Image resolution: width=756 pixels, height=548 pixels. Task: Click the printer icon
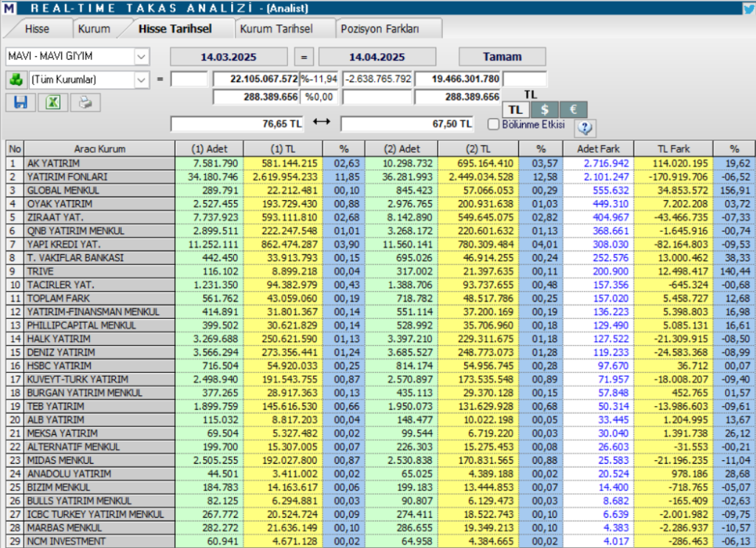point(86,103)
